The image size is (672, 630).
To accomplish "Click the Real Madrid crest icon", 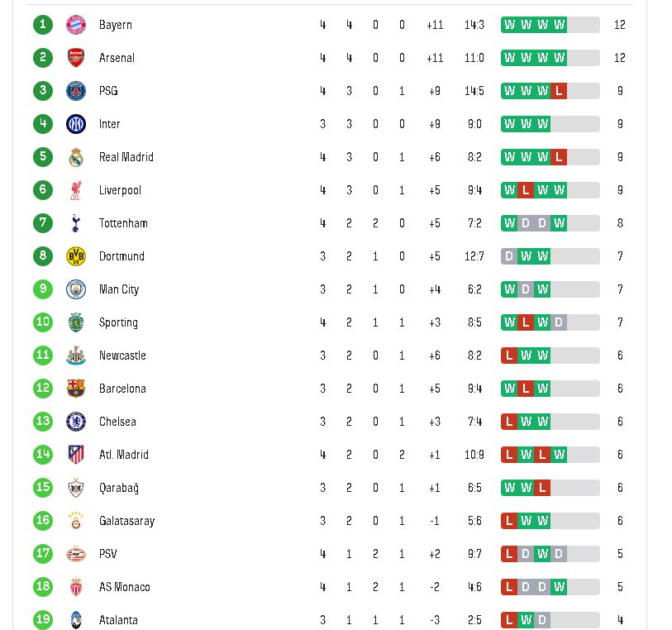I will (76, 157).
